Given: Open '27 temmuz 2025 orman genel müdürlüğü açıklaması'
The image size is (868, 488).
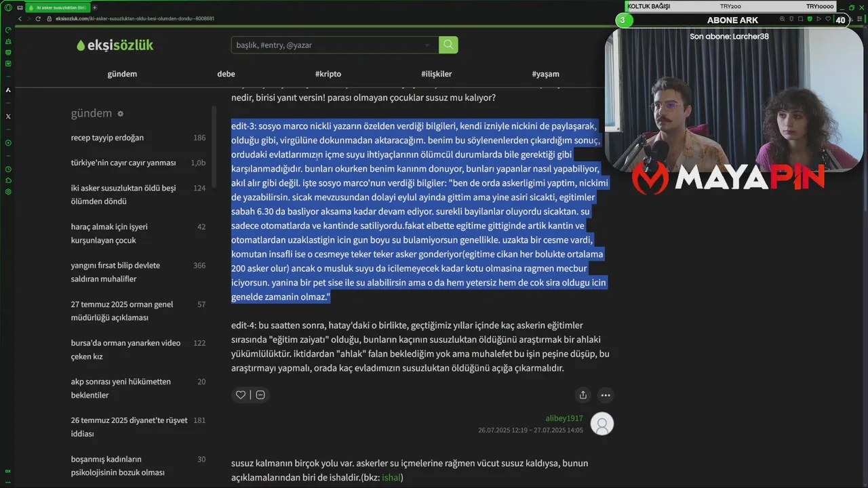Looking at the screenshot, I should click(x=122, y=310).
